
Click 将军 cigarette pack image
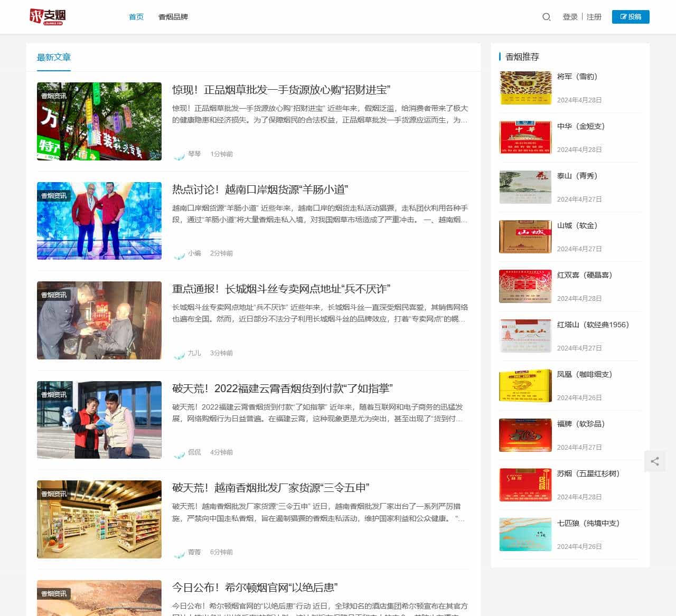525,88
